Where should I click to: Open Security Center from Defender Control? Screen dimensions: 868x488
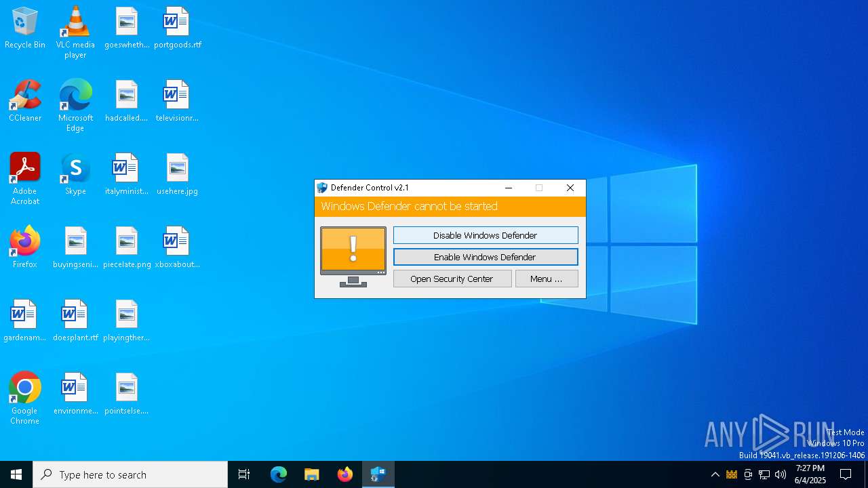(452, 279)
